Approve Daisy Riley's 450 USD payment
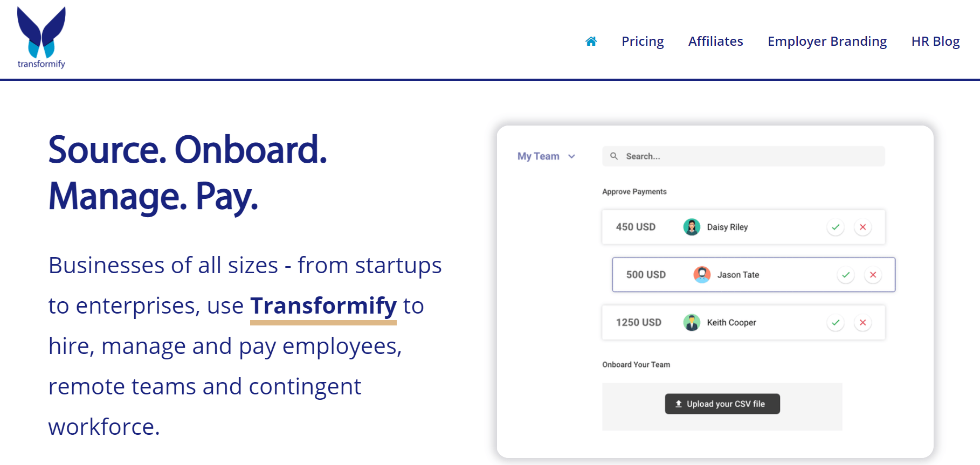Viewport: 980px width, 465px height. coord(836,227)
